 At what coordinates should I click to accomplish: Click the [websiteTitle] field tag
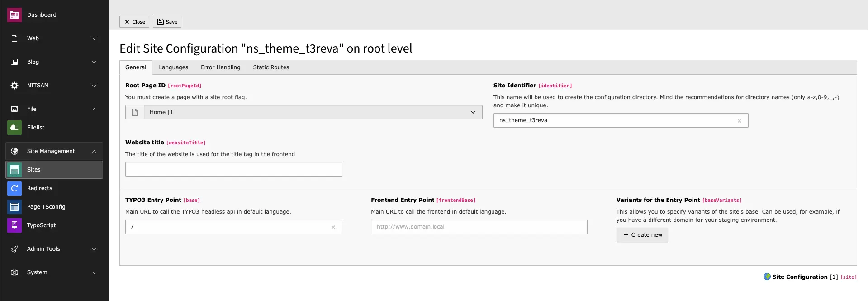[186, 143]
